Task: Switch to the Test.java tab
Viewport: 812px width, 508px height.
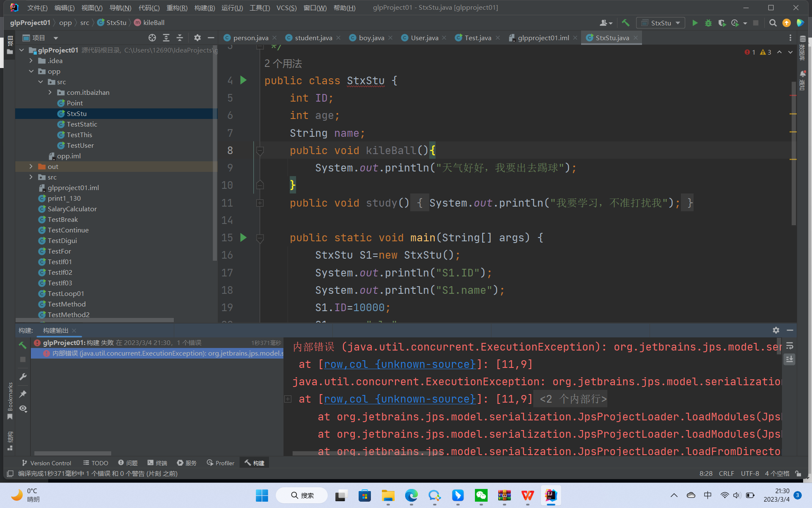Action: click(477, 38)
